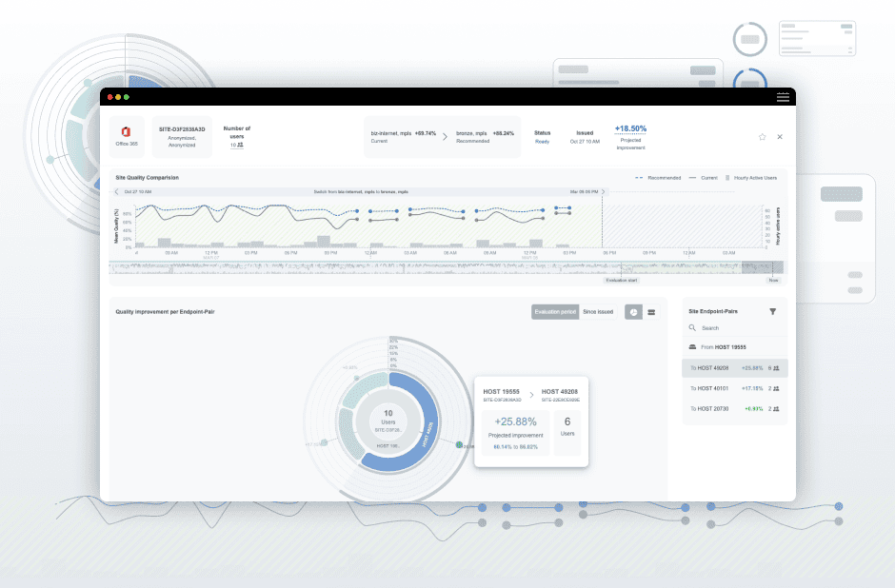Close the recommendation panel with the X icon
895x588 pixels.
(x=780, y=137)
